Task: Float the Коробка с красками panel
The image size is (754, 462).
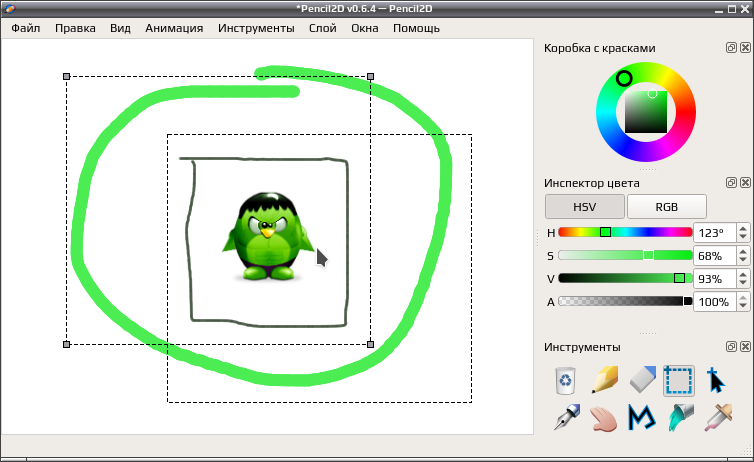Action: point(731,48)
